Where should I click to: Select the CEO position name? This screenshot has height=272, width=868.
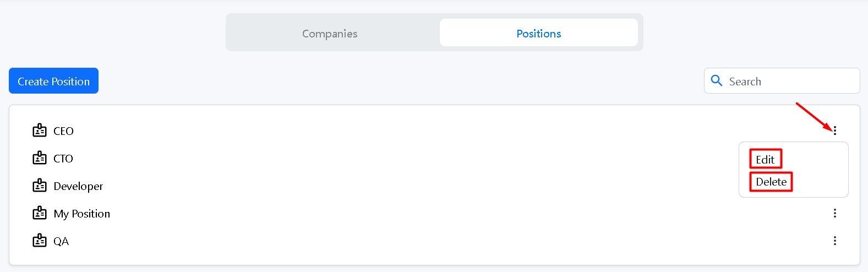coord(63,131)
